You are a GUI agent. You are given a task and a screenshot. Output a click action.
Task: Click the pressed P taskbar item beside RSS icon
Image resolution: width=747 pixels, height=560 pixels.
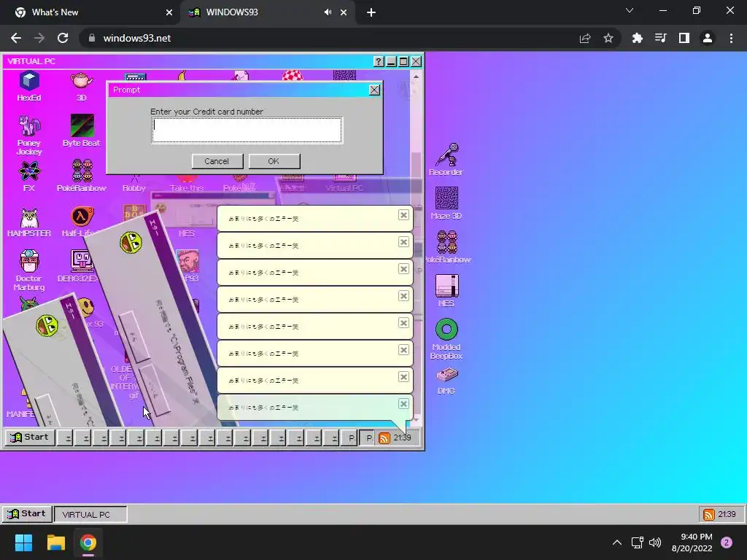coord(367,438)
